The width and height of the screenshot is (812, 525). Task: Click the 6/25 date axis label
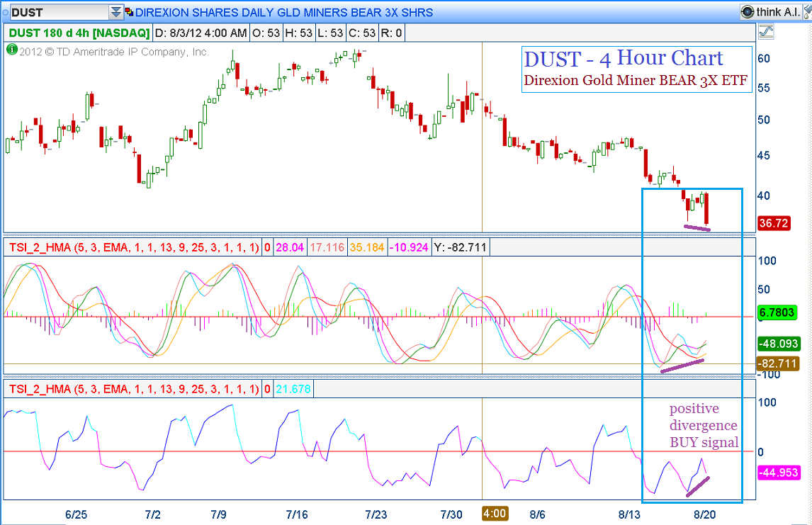[x=76, y=514]
